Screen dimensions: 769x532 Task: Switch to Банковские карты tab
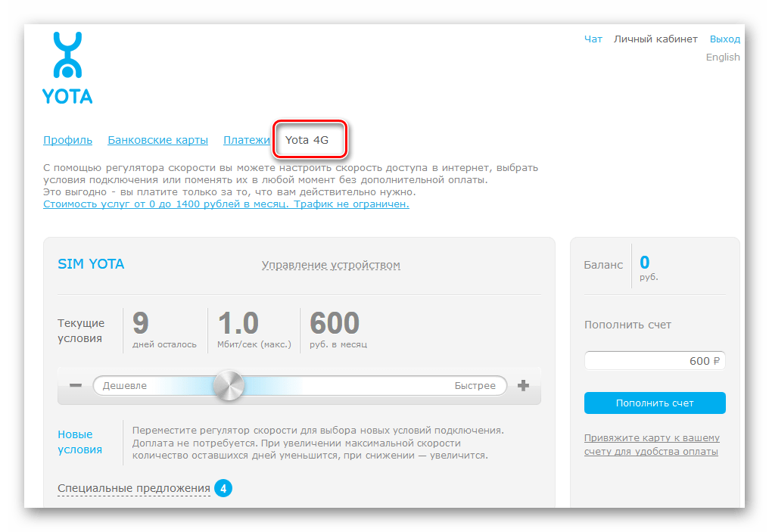tap(158, 140)
